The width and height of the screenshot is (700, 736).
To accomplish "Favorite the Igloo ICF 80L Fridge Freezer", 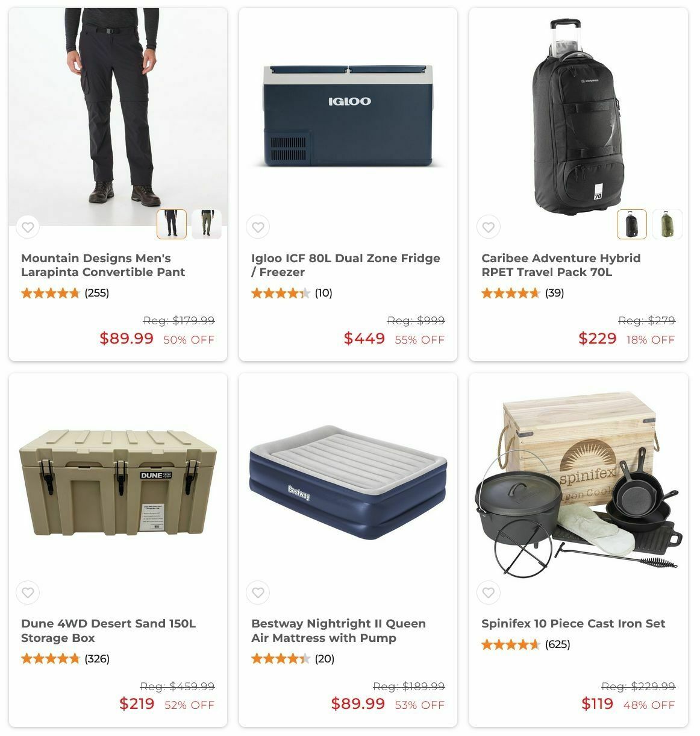I will [258, 227].
